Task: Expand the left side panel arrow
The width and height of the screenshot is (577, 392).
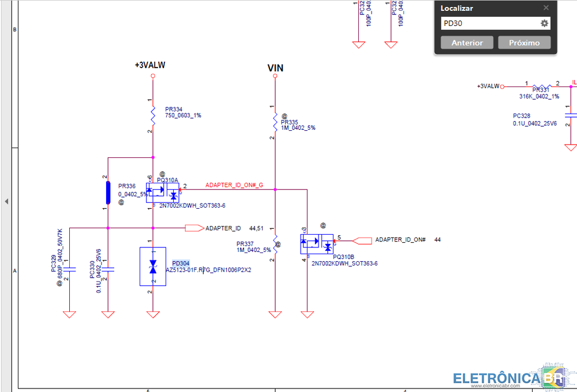Action: [6, 201]
